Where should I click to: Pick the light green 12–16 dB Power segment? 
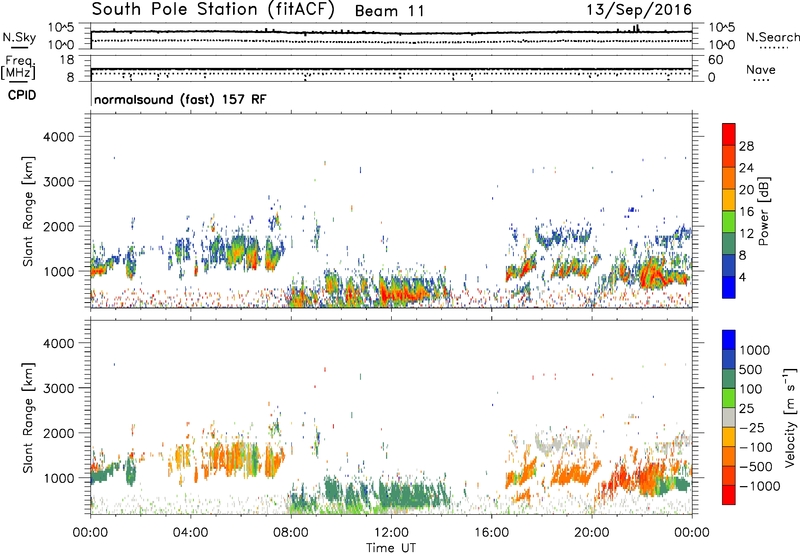pyautogui.click(x=729, y=222)
